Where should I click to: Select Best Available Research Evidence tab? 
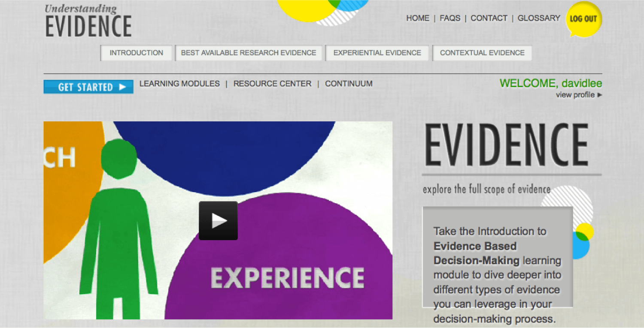point(249,53)
